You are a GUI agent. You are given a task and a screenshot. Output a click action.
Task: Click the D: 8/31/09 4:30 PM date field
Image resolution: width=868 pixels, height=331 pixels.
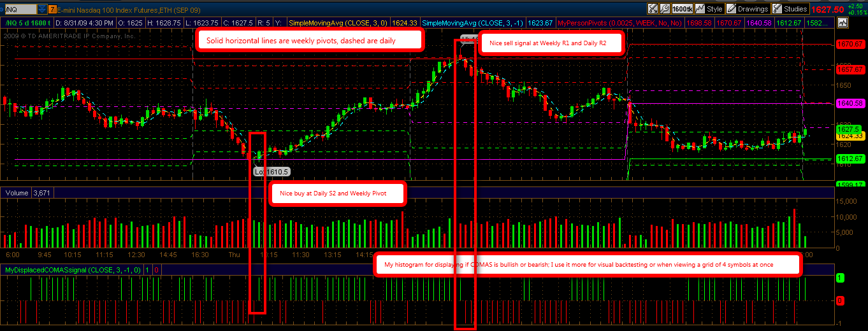point(86,22)
